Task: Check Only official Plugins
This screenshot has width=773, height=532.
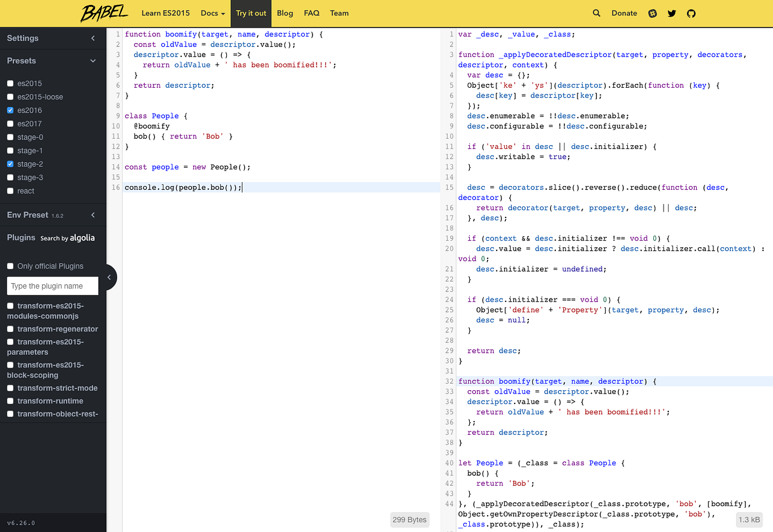Action: pyautogui.click(x=9, y=265)
